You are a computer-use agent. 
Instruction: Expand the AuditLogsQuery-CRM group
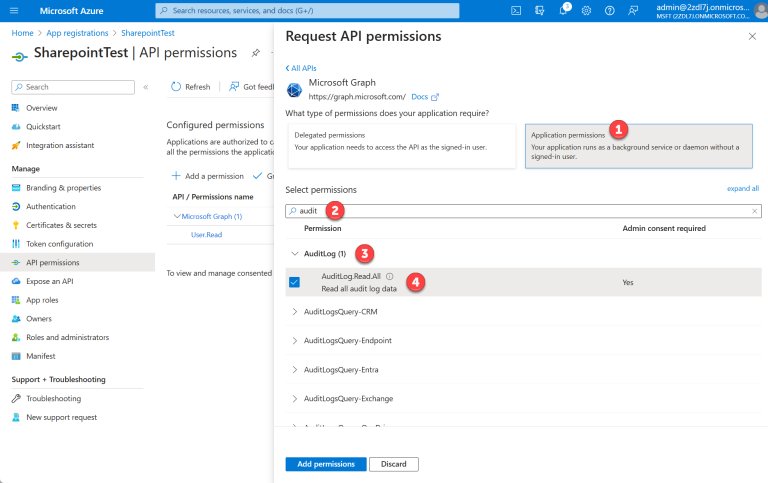click(x=295, y=311)
